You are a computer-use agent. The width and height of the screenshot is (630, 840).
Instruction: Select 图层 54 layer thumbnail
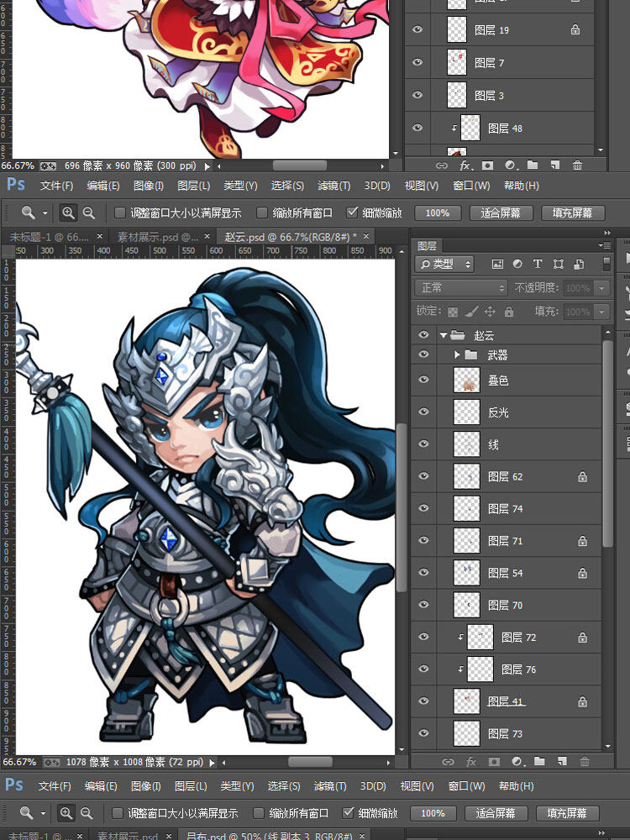(x=466, y=573)
